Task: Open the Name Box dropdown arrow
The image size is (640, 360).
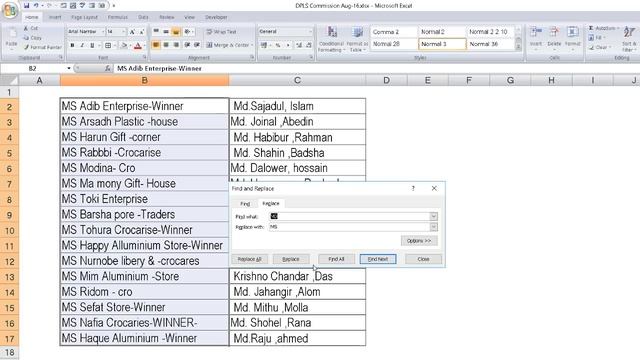Action: tap(69, 68)
